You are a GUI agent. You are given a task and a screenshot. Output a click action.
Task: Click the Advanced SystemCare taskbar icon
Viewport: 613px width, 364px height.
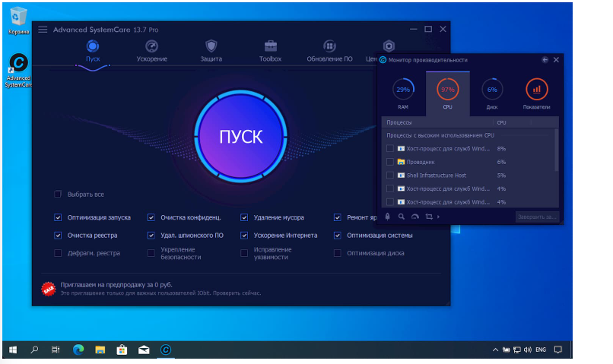pyautogui.click(x=166, y=350)
